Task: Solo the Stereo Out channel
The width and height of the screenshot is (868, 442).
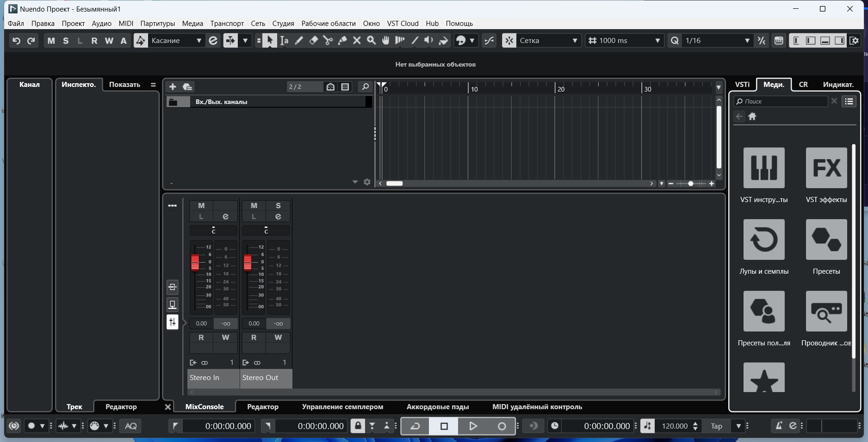Action: [278, 206]
